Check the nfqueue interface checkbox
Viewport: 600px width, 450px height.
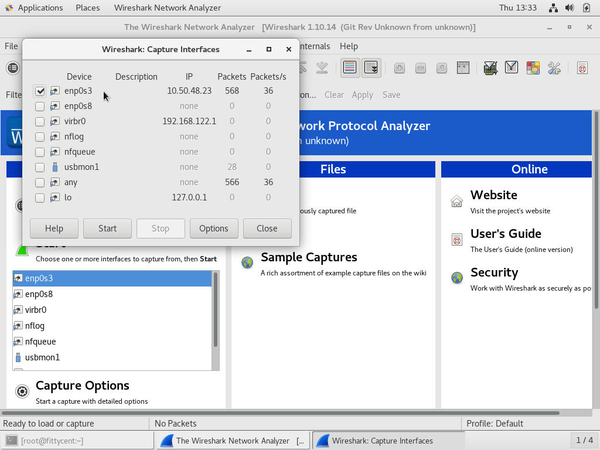point(40,152)
